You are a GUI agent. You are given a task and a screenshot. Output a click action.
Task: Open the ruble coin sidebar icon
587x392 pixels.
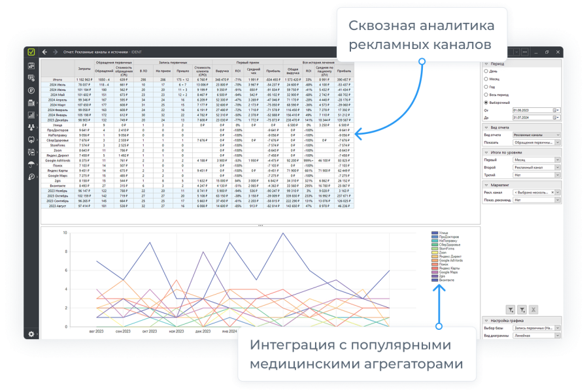pos(31,90)
